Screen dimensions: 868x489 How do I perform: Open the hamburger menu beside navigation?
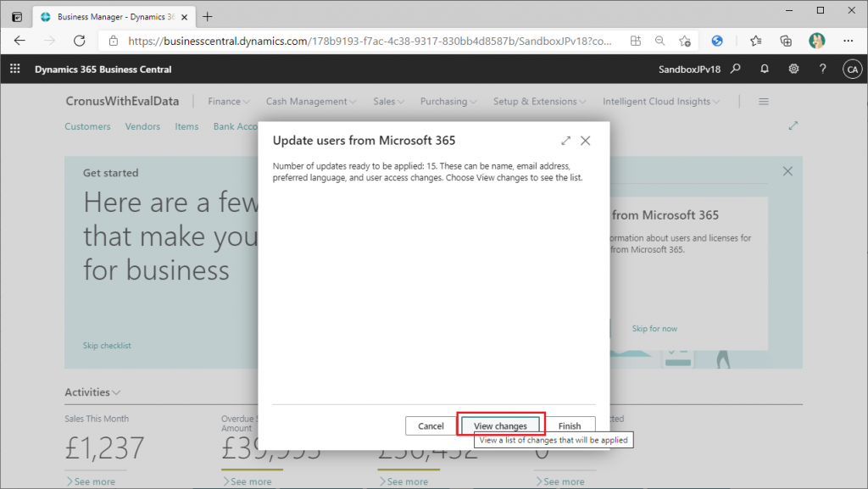tap(764, 102)
